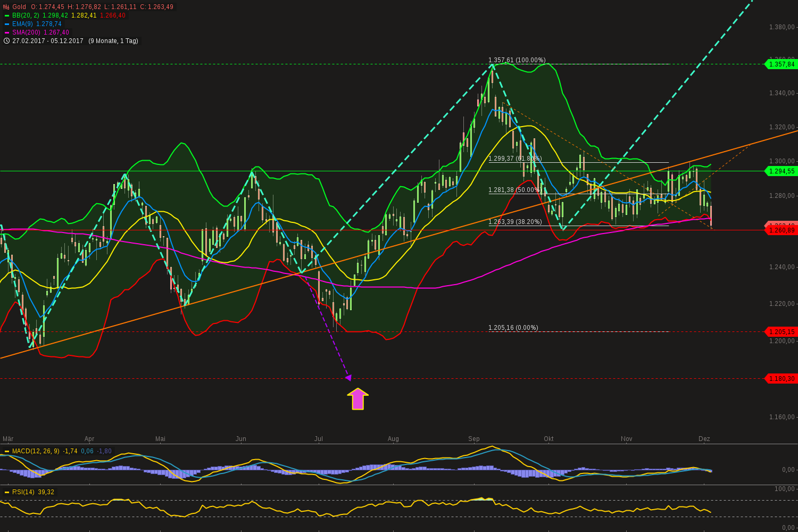798x532 pixels.
Task: Click the 1.240,00 price axis label
Action: [x=782, y=267]
